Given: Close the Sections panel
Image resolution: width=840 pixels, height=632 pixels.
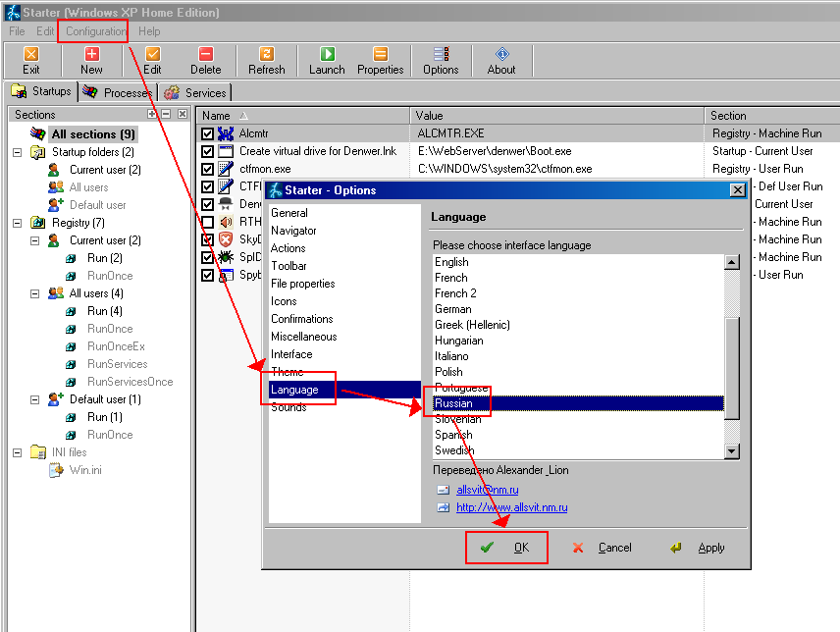Looking at the screenshot, I should pos(183,114).
